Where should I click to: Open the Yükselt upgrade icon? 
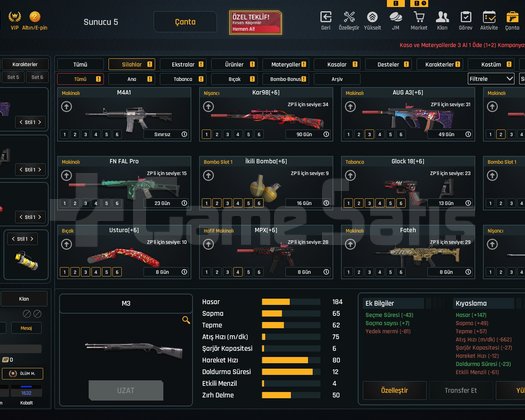pos(372,17)
